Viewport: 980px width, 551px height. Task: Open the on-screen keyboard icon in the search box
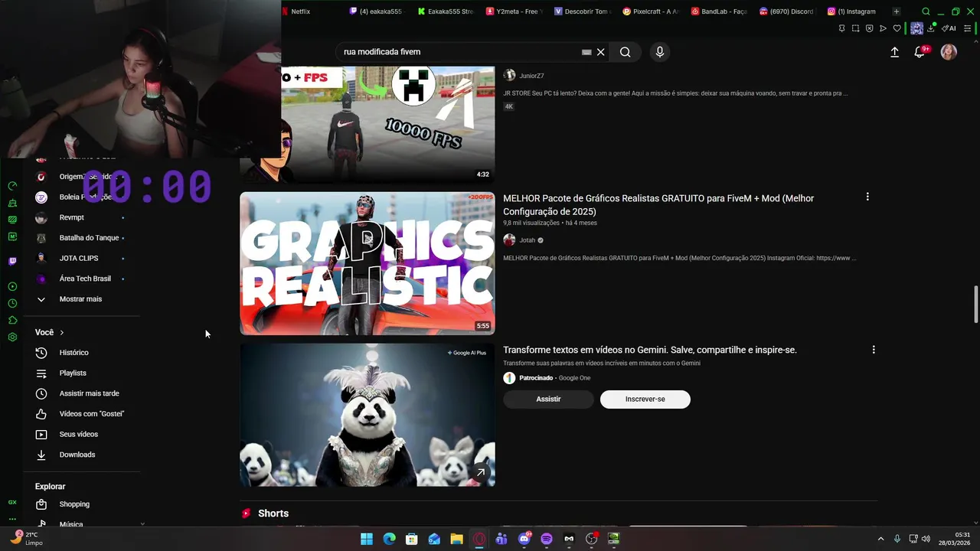[x=586, y=52]
